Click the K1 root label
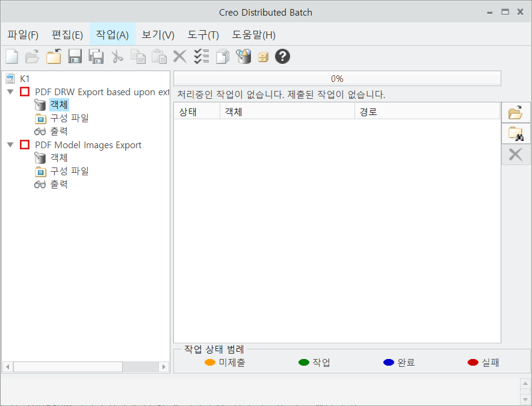This screenshot has width=532, height=406. (x=25, y=79)
